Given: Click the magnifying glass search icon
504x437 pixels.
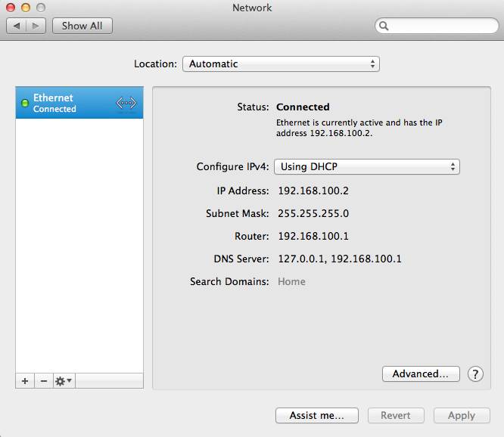Looking at the screenshot, I should pyautogui.click(x=384, y=26).
